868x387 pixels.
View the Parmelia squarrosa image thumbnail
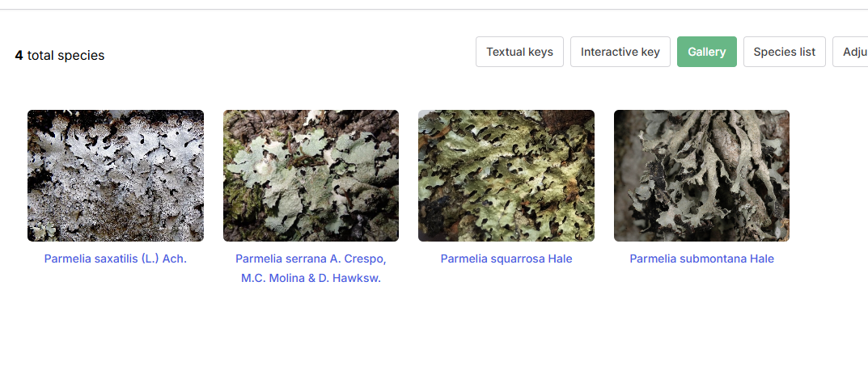point(506,175)
